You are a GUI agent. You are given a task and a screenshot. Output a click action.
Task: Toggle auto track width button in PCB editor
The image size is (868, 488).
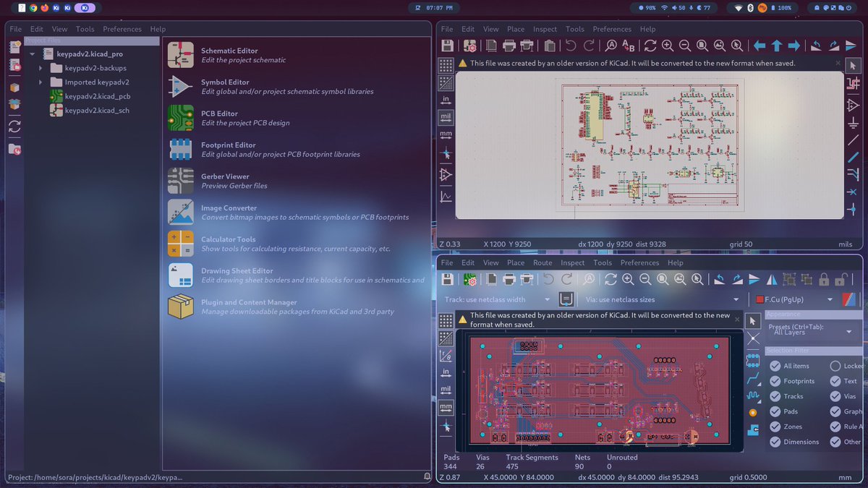click(x=566, y=299)
